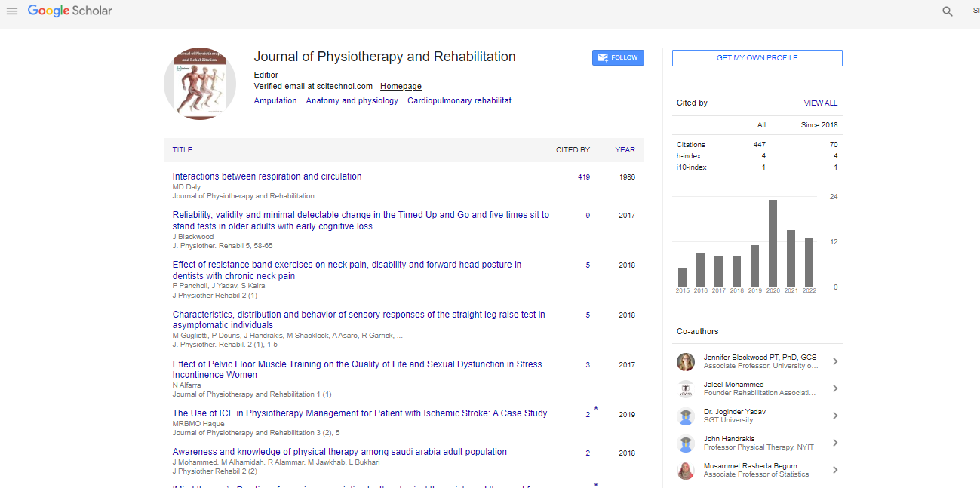Click the 2015 bar in citations chart
Screen dimensions: 980x488
683,277
